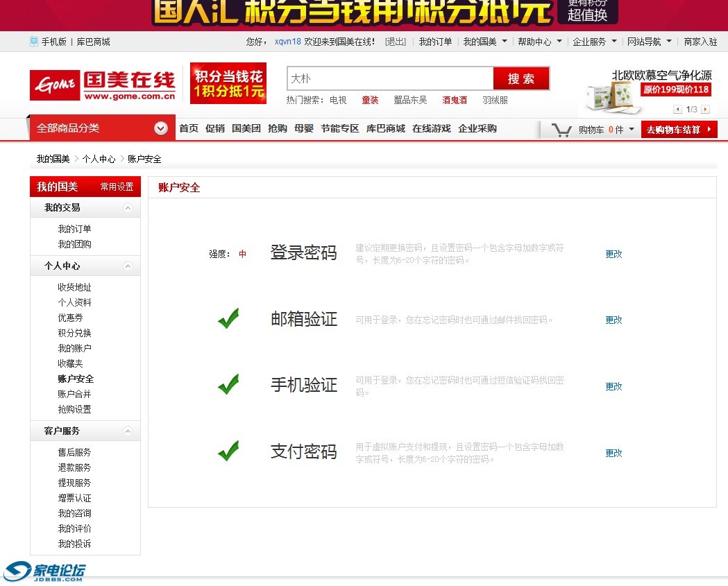728x586 pixels.
Task: Click green checkmark beside 支付密码
Action: (228, 451)
